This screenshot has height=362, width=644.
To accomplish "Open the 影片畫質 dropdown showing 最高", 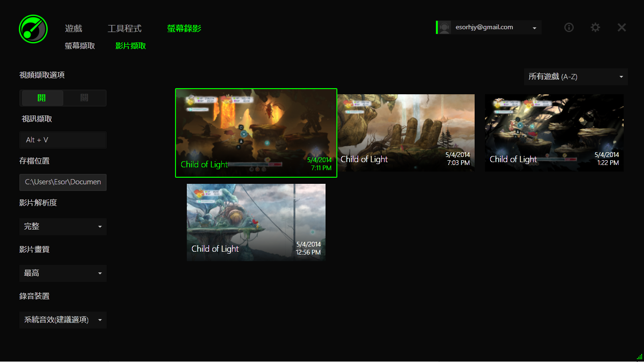I will pyautogui.click(x=63, y=273).
